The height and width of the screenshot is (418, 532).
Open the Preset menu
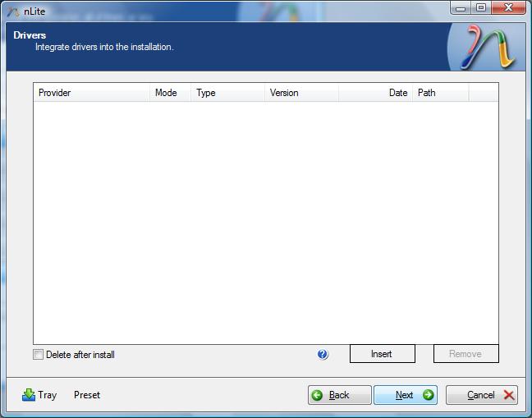[x=87, y=395]
